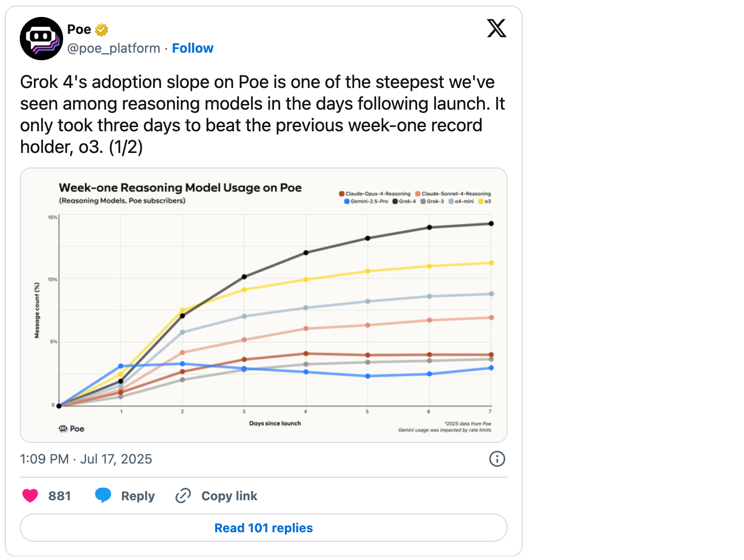
Task: Click the Poe profile avatar
Action: pos(41,39)
